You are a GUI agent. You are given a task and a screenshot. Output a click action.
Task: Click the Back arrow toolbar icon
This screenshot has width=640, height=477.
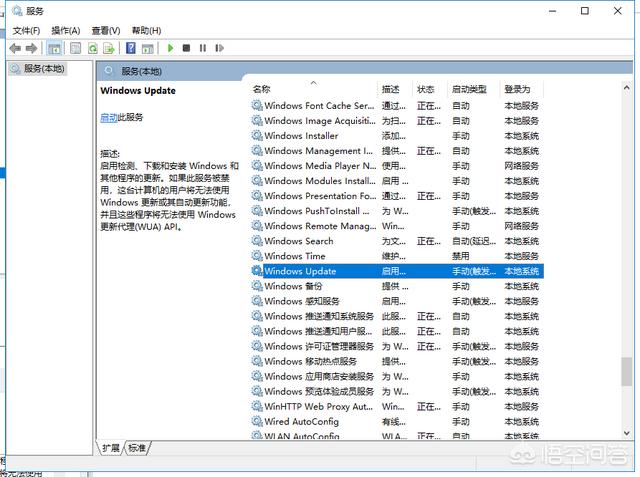click(15, 48)
